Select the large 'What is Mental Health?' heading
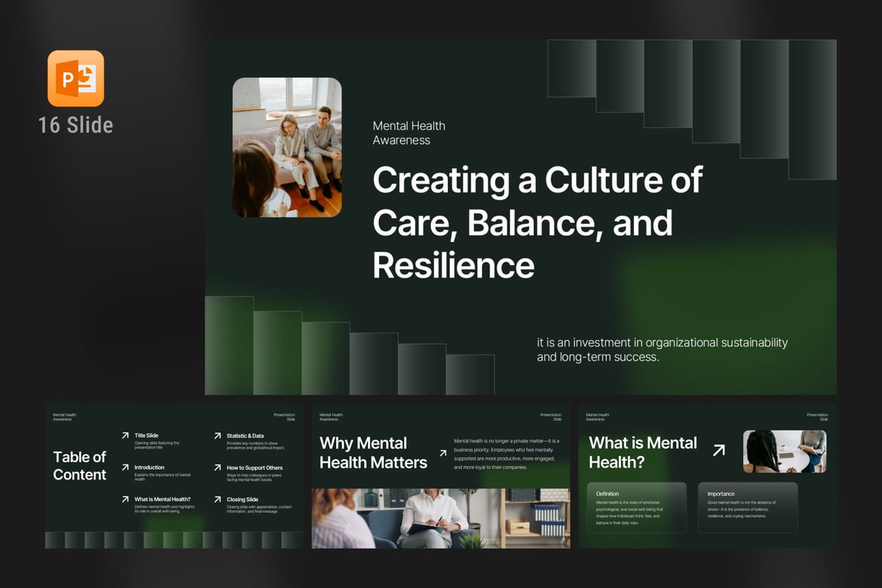The image size is (882, 588). coord(643,452)
